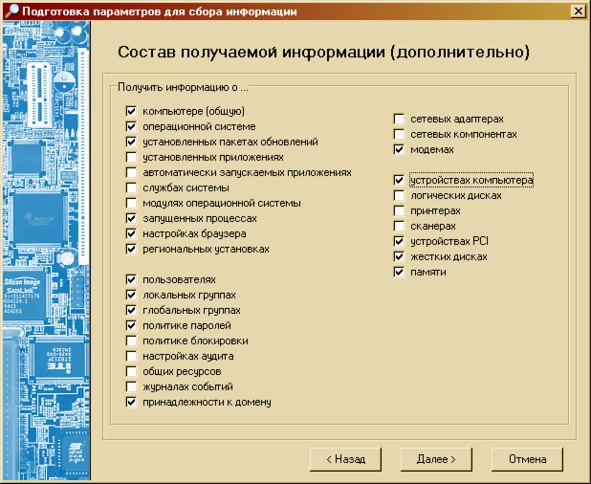Image resolution: width=591 pixels, height=484 pixels.
Task: Check the журналах событий option
Action: click(x=131, y=387)
